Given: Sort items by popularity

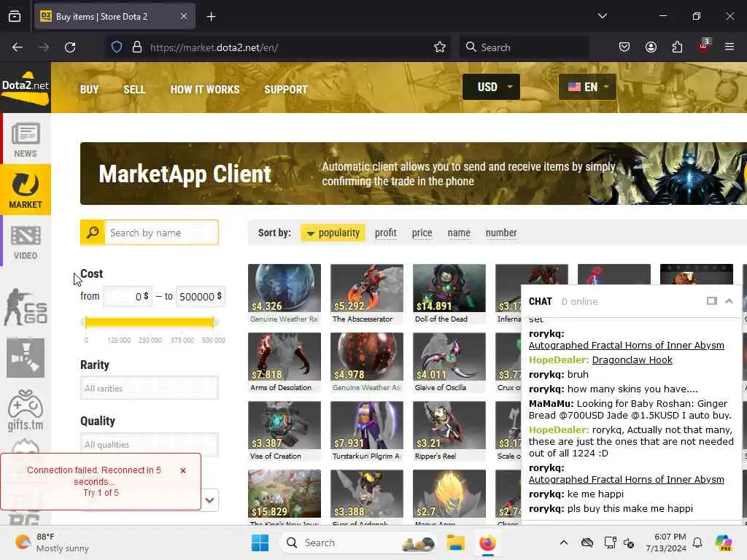Looking at the screenshot, I should [333, 233].
